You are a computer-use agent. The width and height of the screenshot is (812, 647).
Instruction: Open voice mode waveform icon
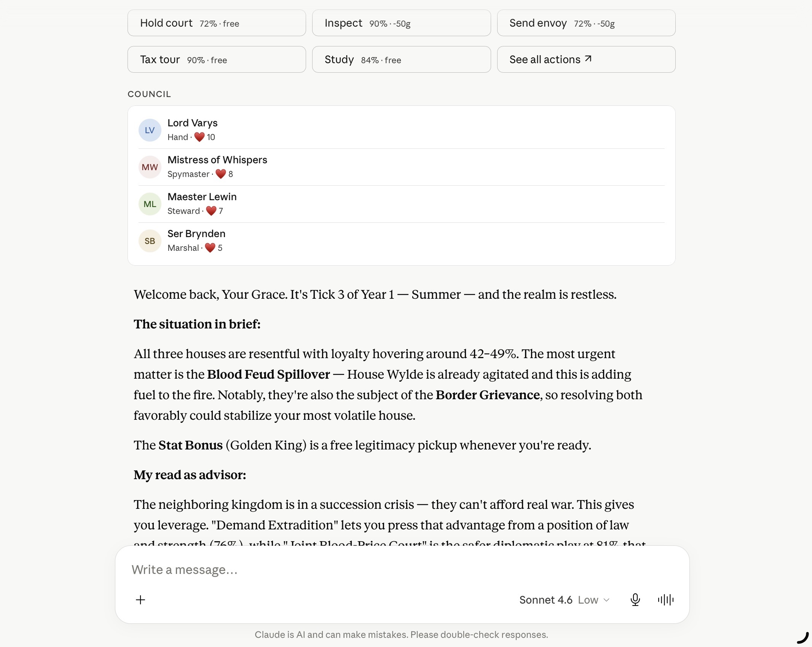point(665,600)
